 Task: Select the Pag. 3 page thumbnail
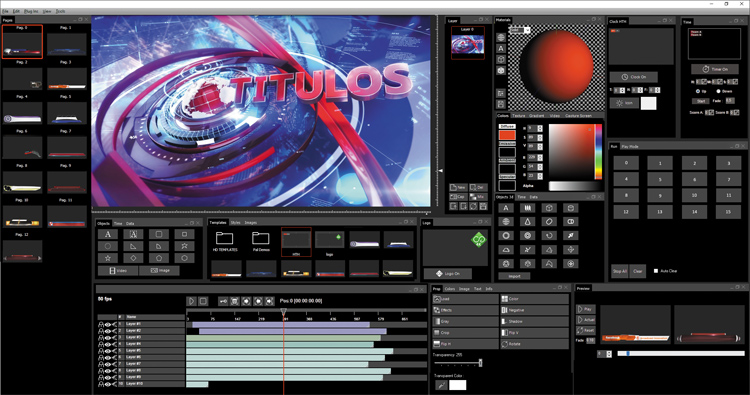66,79
